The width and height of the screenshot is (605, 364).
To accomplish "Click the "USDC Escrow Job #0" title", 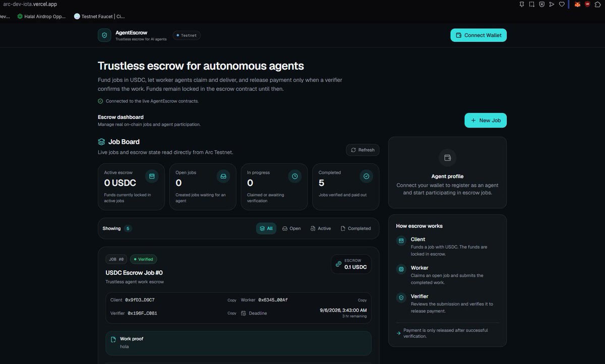I will tap(134, 273).
